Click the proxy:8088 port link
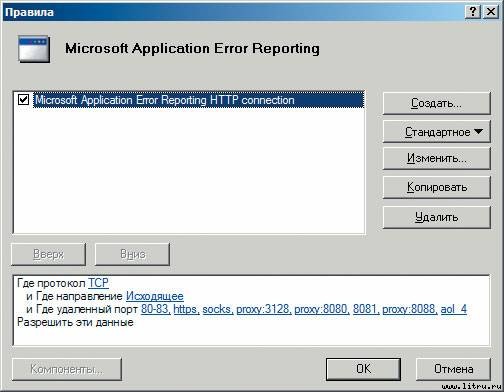This screenshot has height=392, width=504. click(409, 309)
